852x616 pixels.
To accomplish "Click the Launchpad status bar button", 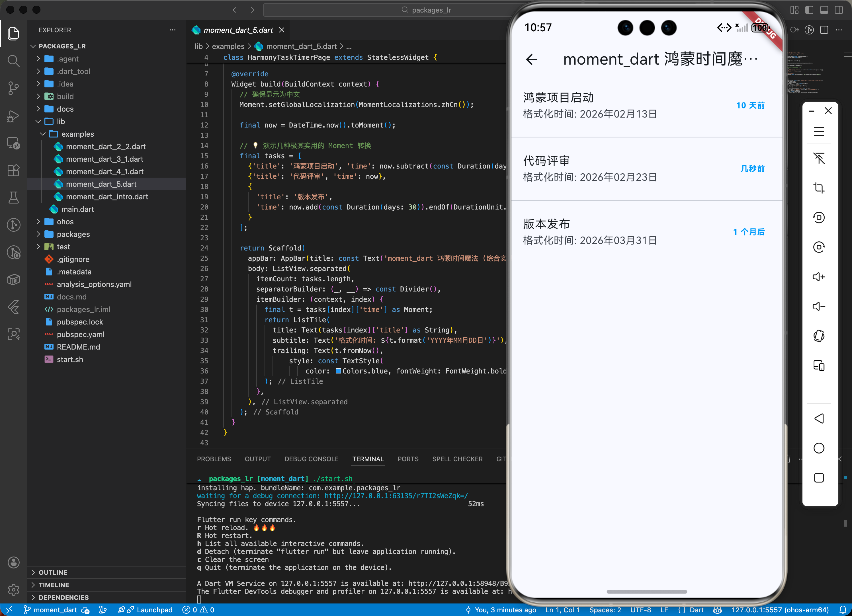I will [154, 610].
